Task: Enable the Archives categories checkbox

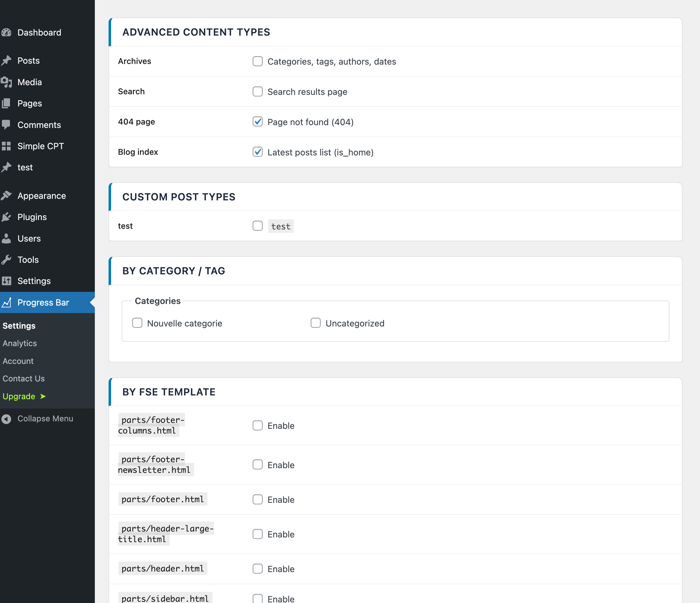Action: 257,61
